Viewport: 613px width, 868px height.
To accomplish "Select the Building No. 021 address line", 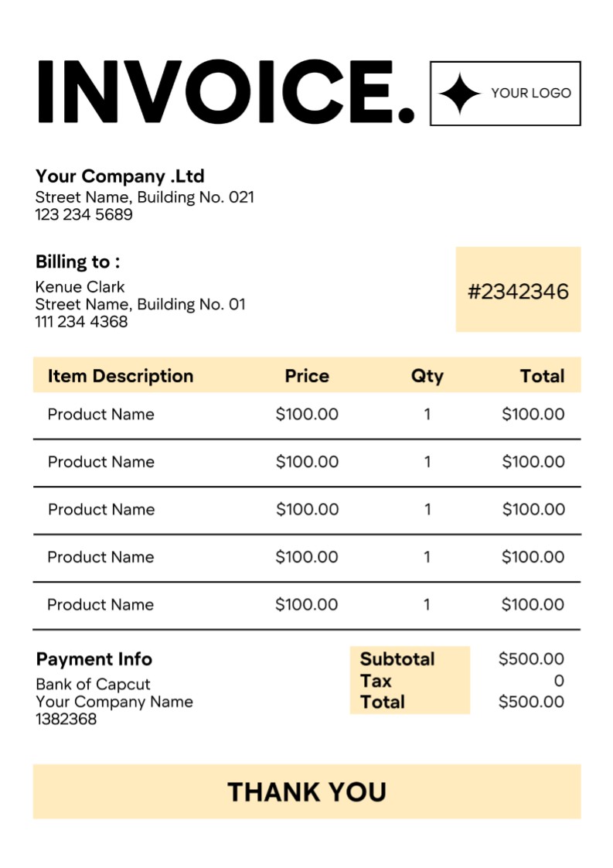I will coord(145,197).
